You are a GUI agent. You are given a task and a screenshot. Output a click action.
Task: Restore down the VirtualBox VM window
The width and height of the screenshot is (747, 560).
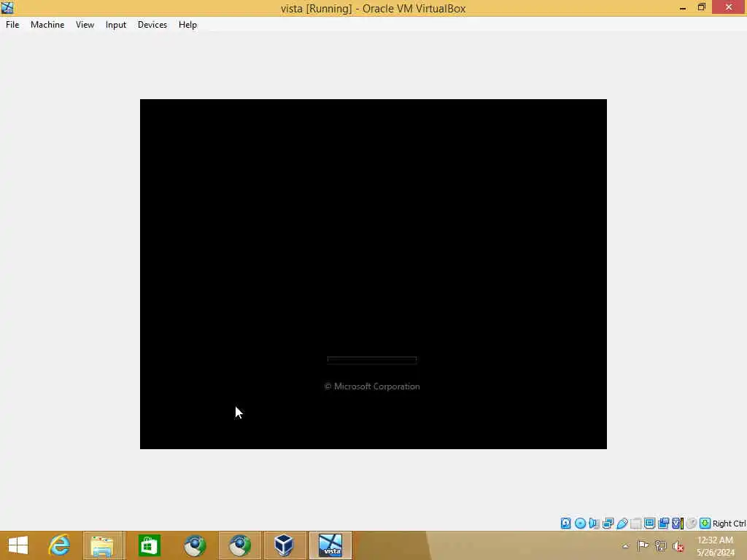701,7
